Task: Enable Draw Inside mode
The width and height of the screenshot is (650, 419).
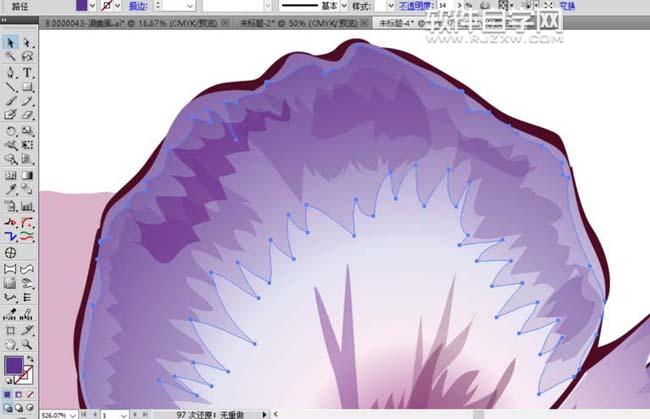Action: [x=30, y=408]
